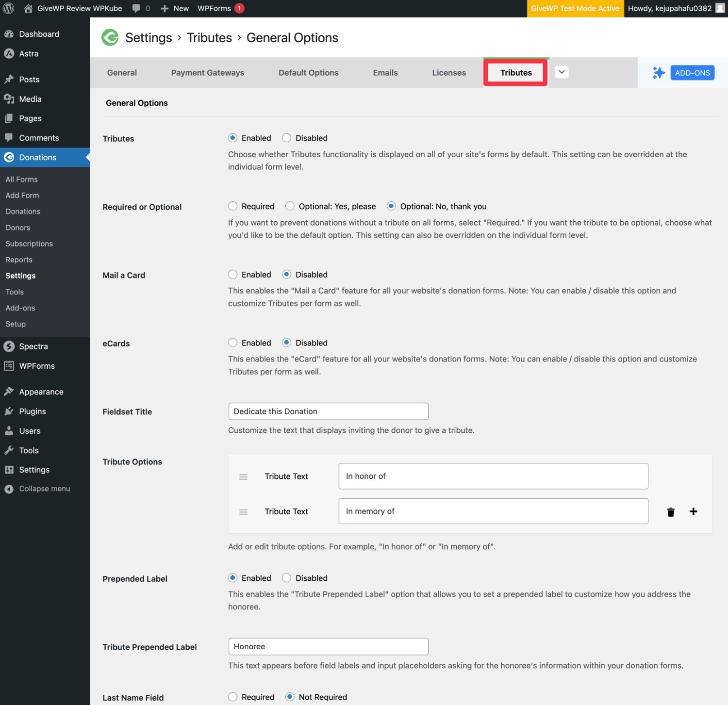This screenshot has width=728, height=705.
Task: Open comments bubble icon in admin bar
Action: coord(136,8)
